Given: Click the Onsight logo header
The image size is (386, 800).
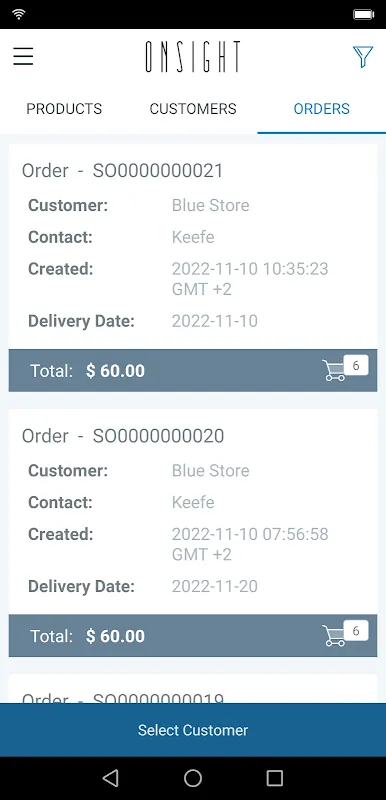Looking at the screenshot, I should pyautogui.click(x=193, y=57).
